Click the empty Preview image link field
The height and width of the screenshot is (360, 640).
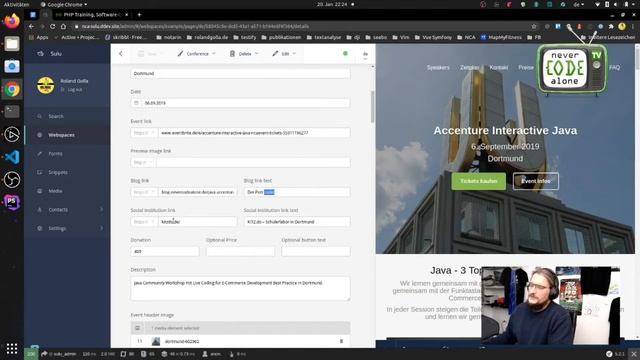click(253, 162)
